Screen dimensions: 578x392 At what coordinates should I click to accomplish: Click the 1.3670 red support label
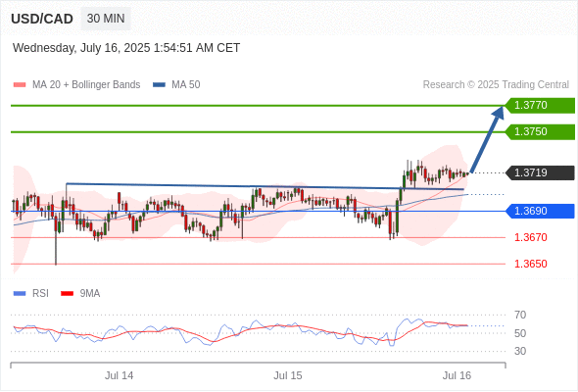pos(530,237)
